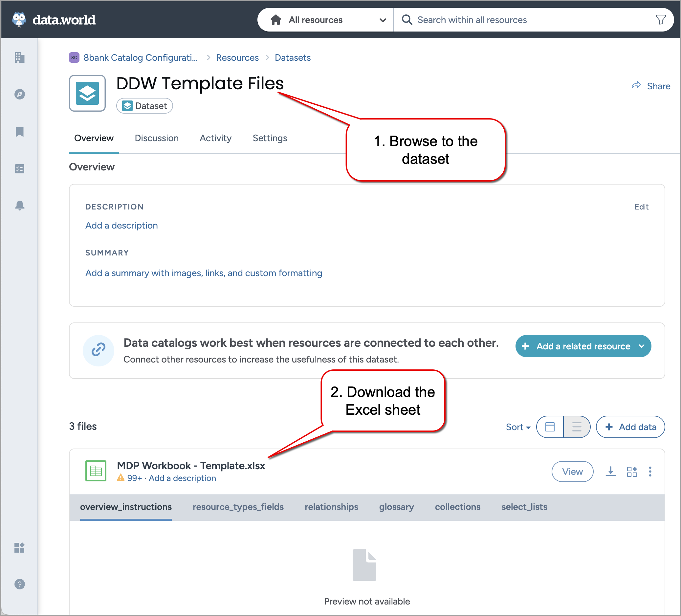The width and height of the screenshot is (681, 616).
Task: Click Add a description under MDP Workbook
Action: 183,478
